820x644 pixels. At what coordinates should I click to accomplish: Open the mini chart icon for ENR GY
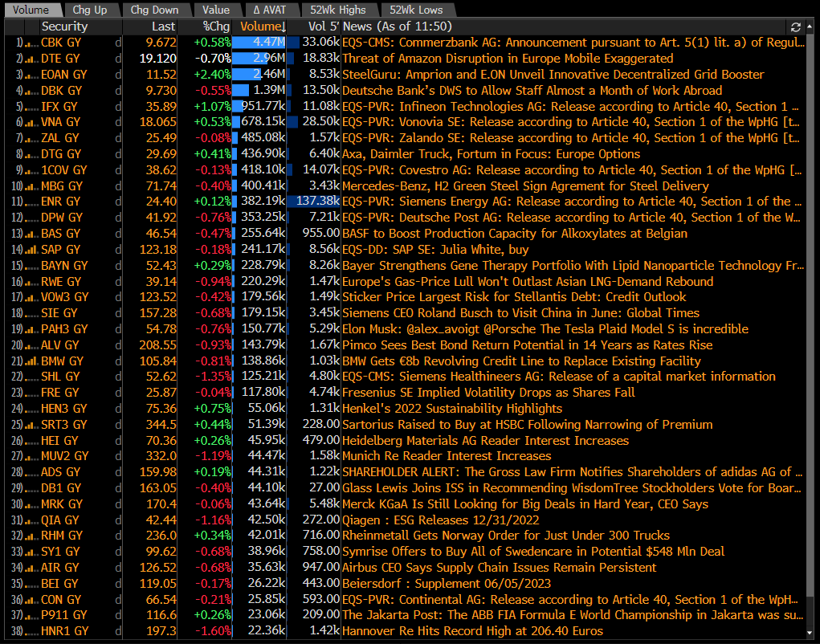(x=32, y=203)
